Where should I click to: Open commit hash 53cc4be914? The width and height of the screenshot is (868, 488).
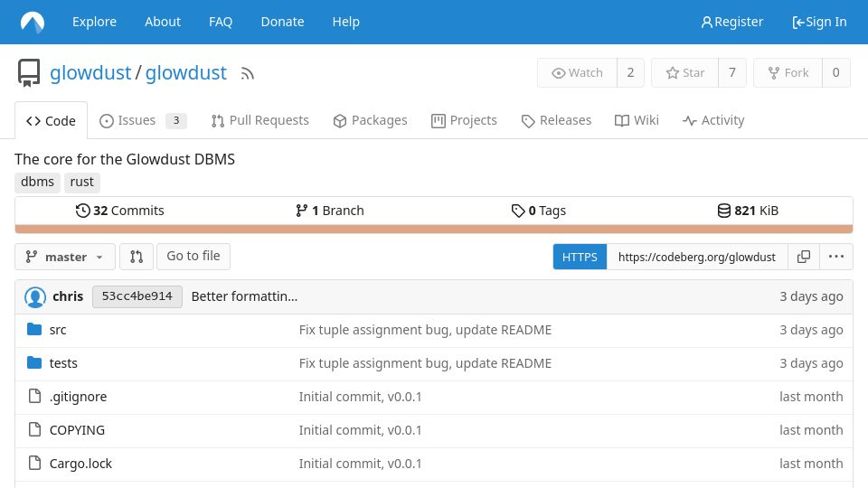tap(137, 296)
